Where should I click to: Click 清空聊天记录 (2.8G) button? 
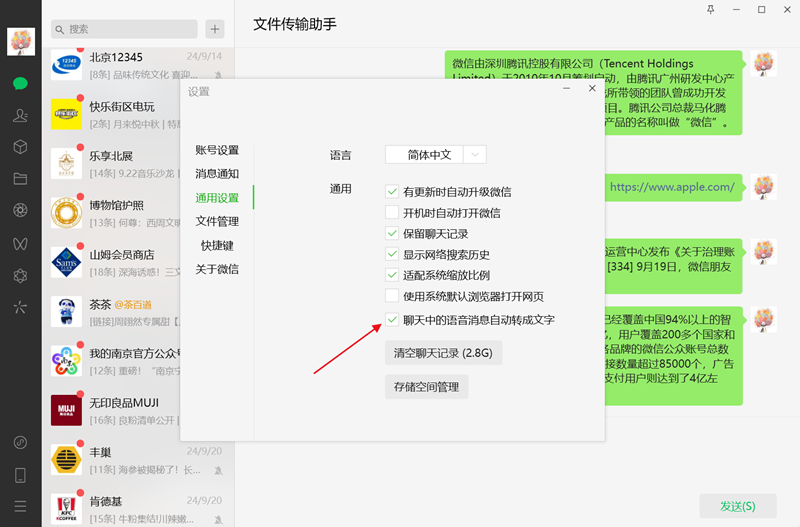pyautogui.click(x=443, y=353)
